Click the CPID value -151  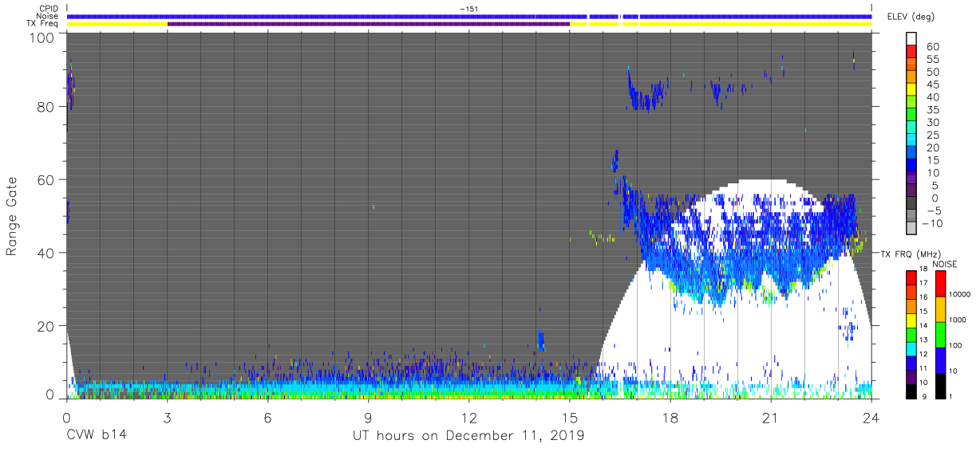[469, 9]
